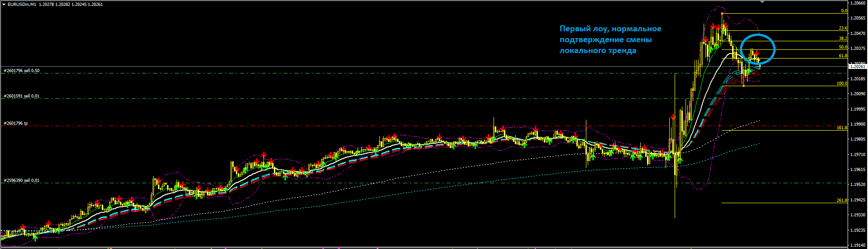
Task: Click the chart shift triangle marker at top
Action: [762, 2]
